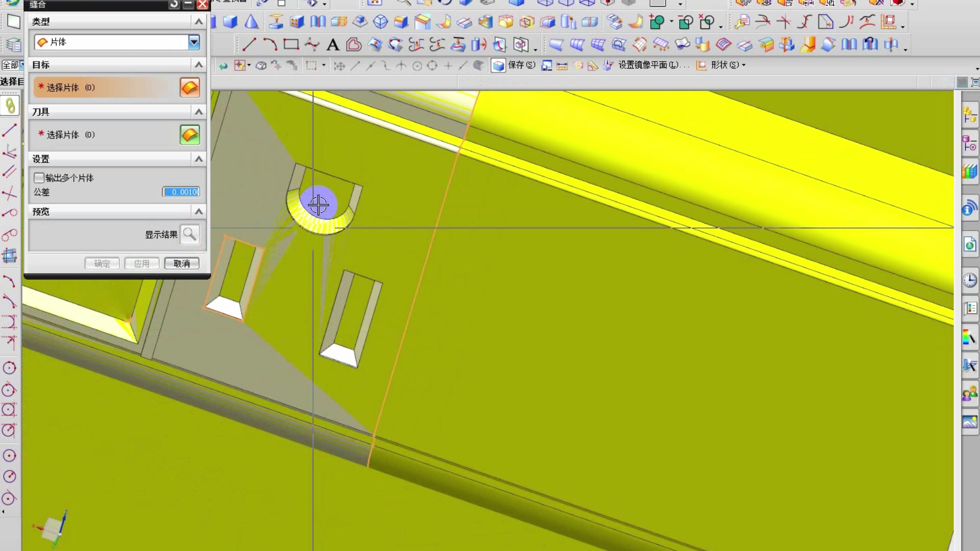Click the Unite boolean icon
Screen dimensions: 980x551
click(x=657, y=22)
